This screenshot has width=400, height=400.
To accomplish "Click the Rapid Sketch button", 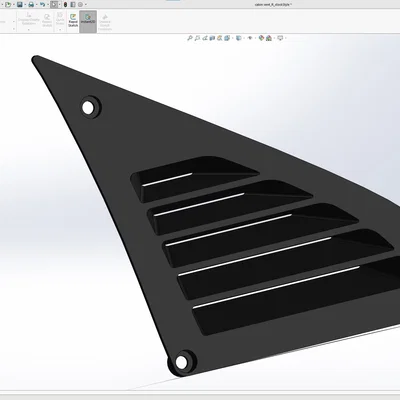I will [x=73, y=20].
